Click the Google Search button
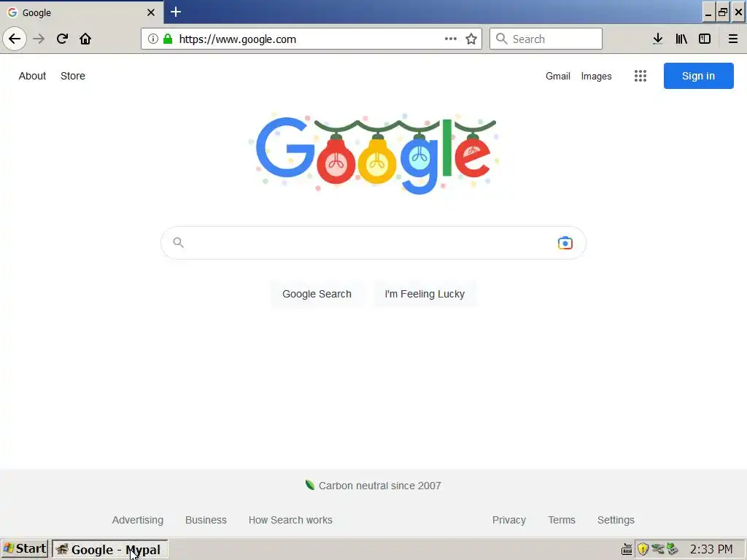The width and height of the screenshot is (747, 560). (x=317, y=294)
